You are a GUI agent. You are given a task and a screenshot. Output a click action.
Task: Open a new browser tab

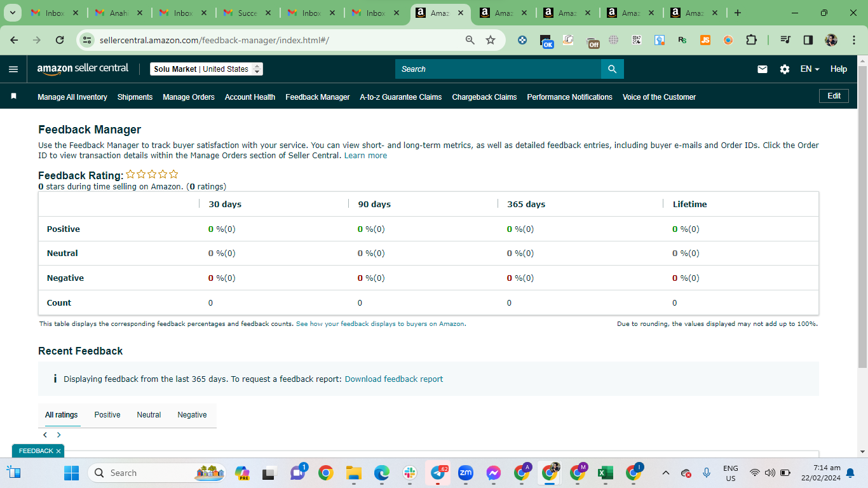pos(737,13)
